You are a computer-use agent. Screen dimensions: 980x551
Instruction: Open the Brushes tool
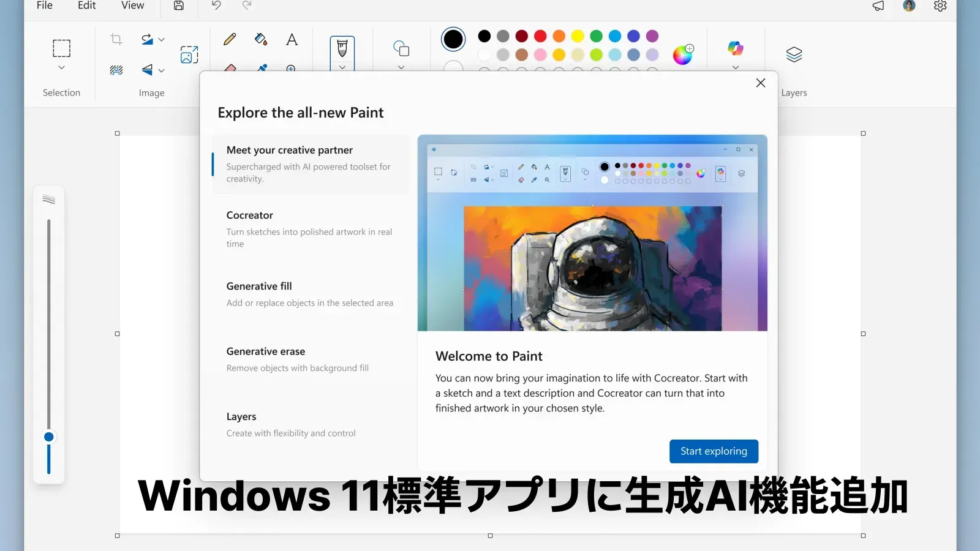(x=342, y=48)
